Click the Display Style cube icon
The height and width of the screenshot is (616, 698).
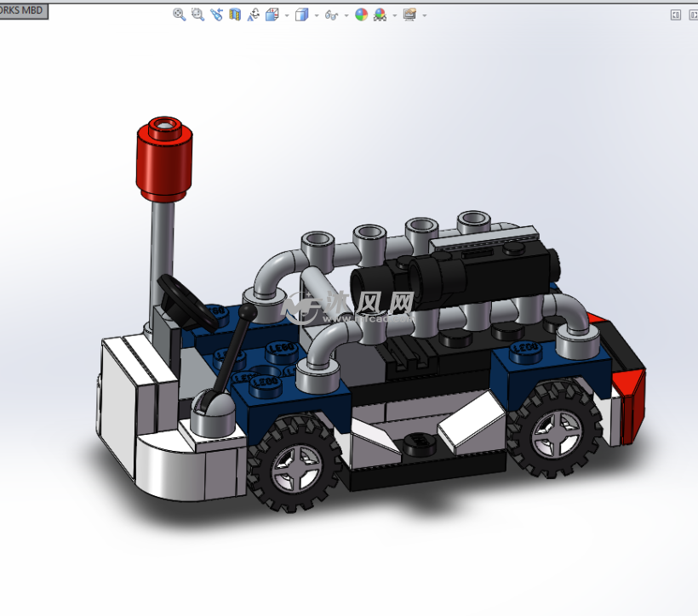pos(301,14)
